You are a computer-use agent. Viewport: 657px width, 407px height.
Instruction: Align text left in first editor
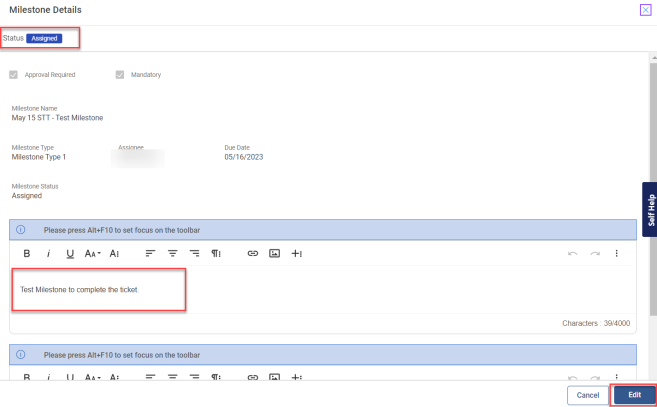coord(150,254)
